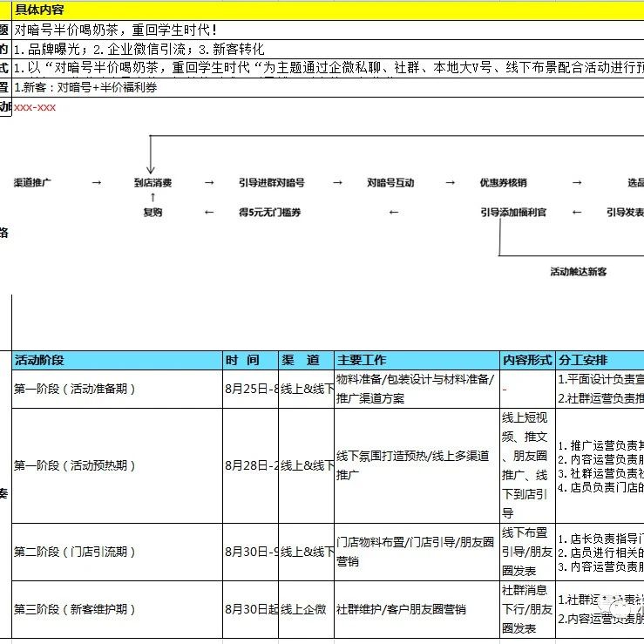
Task: Click the '优惠券核销' flowchart text
Action: [x=503, y=182]
